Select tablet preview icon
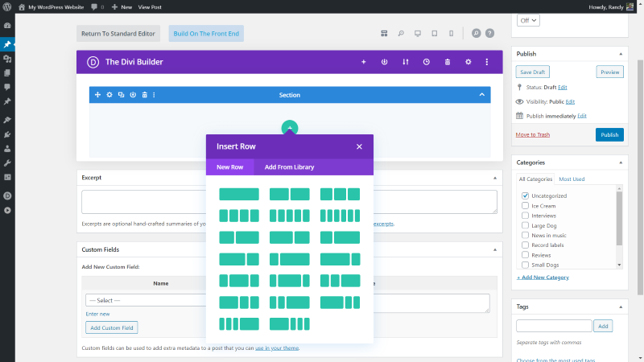Image resolution: width=644 pixels, height=362 pixels. [x=435, y=33]
